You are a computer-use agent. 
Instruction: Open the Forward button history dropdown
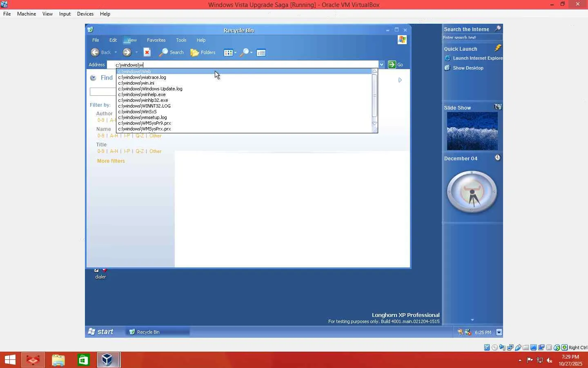point(136,52)
